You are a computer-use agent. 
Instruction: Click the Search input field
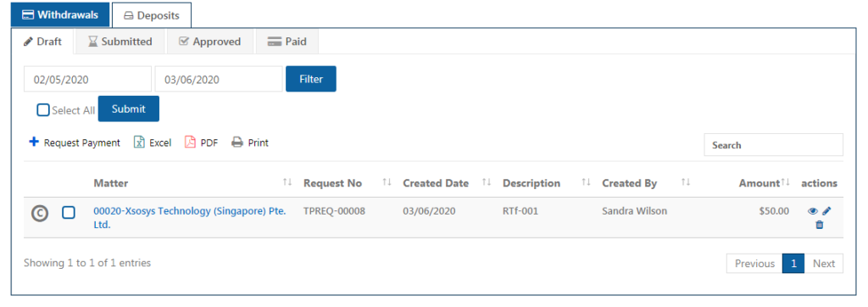coord(773,145)
